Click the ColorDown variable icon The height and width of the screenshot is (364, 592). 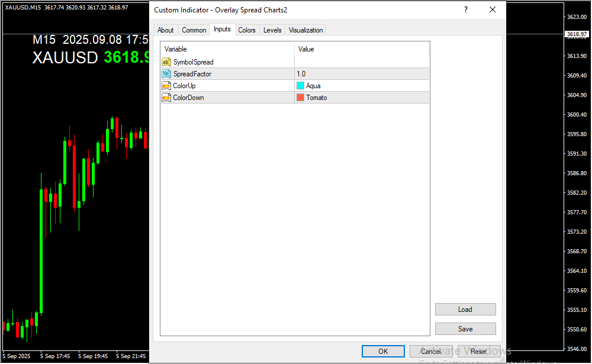[166, 98]
